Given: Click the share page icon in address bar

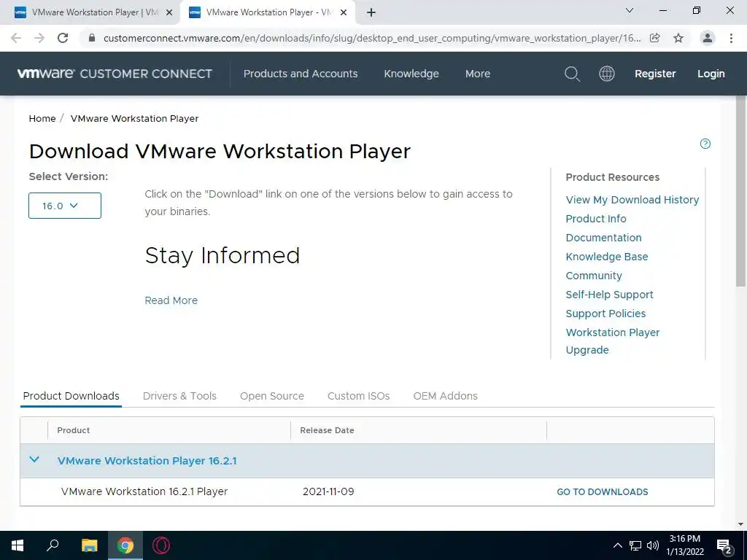Looking at the screenshot, I should click(x=654, y=38).
